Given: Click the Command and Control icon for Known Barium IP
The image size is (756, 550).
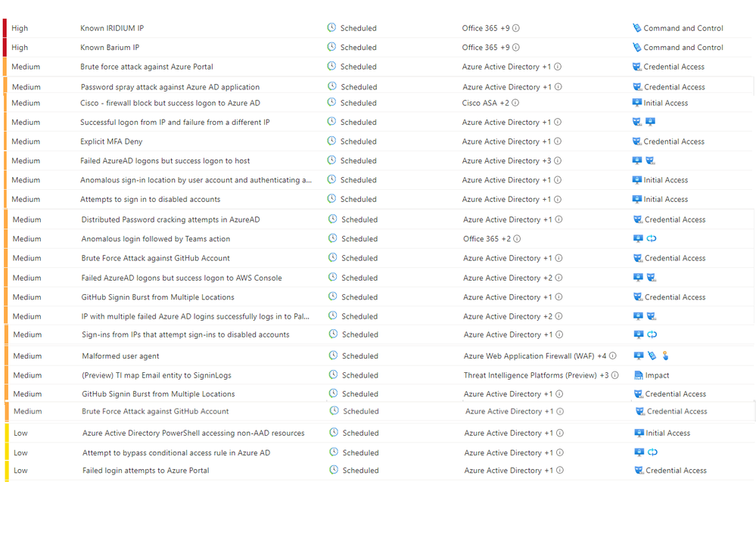Looking at the screenshot, I should point(637,47).
